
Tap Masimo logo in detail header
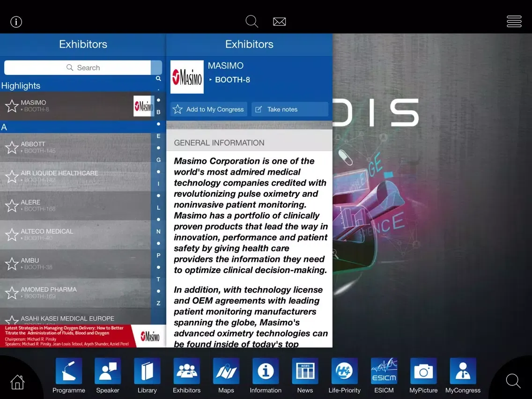tap(187, 77)
